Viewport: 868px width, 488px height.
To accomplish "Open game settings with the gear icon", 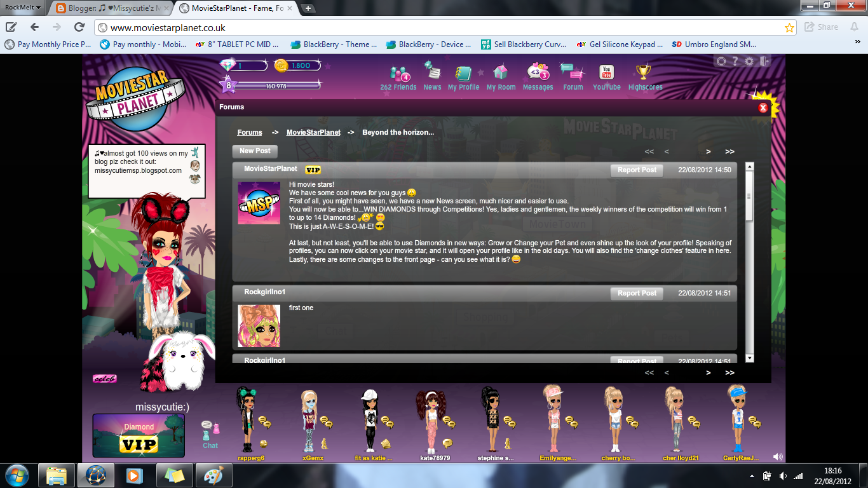I will tap(749, 61).
